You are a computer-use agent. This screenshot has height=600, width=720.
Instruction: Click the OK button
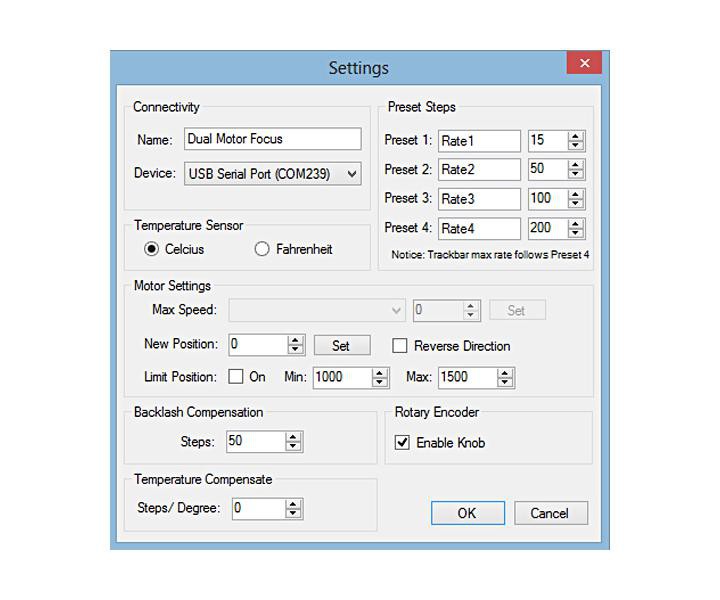point(467,513)
